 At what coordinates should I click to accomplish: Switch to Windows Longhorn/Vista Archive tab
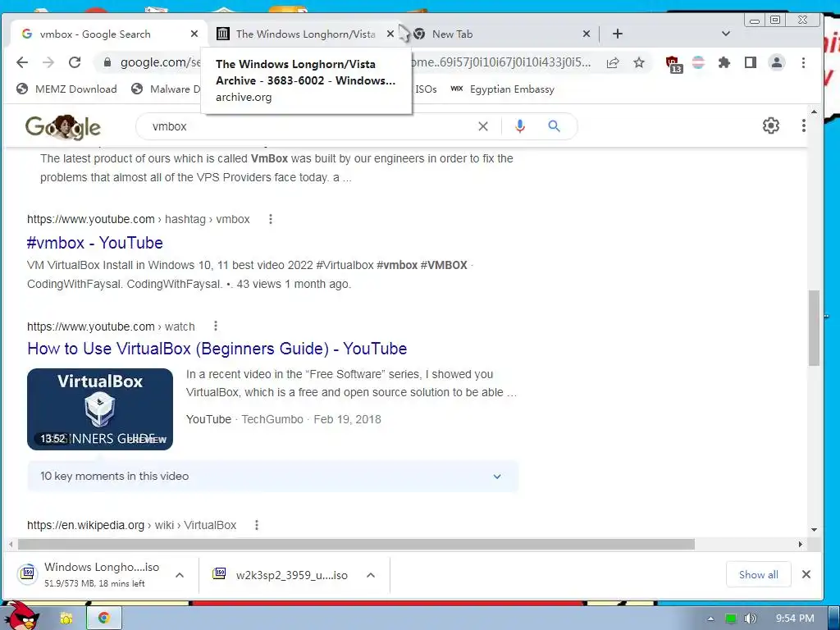[x=304, y=34]
